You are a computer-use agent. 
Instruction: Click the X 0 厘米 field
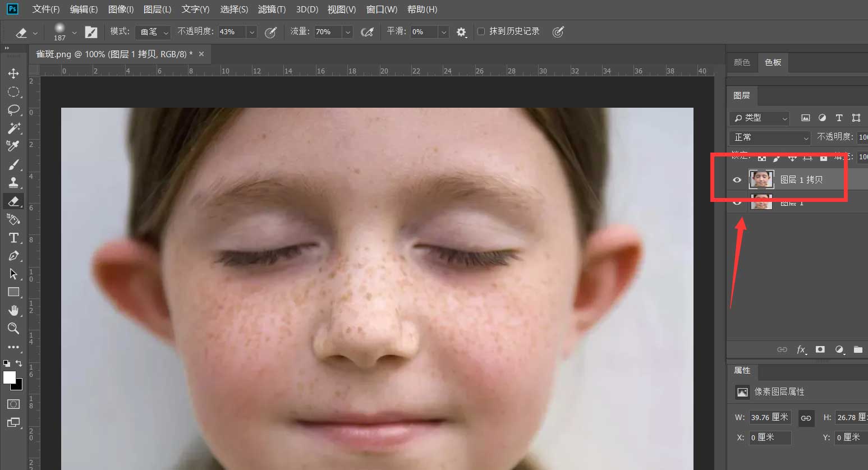tap(770, 437)
